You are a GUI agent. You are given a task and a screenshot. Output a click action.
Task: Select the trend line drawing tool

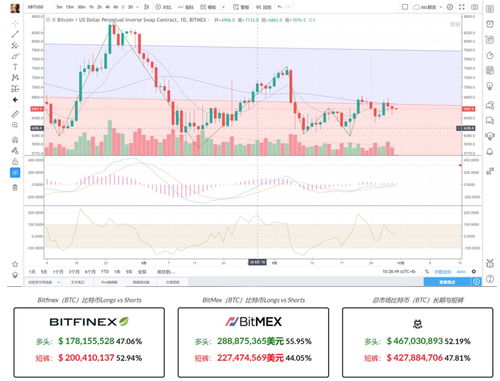(x=15, y=34)
